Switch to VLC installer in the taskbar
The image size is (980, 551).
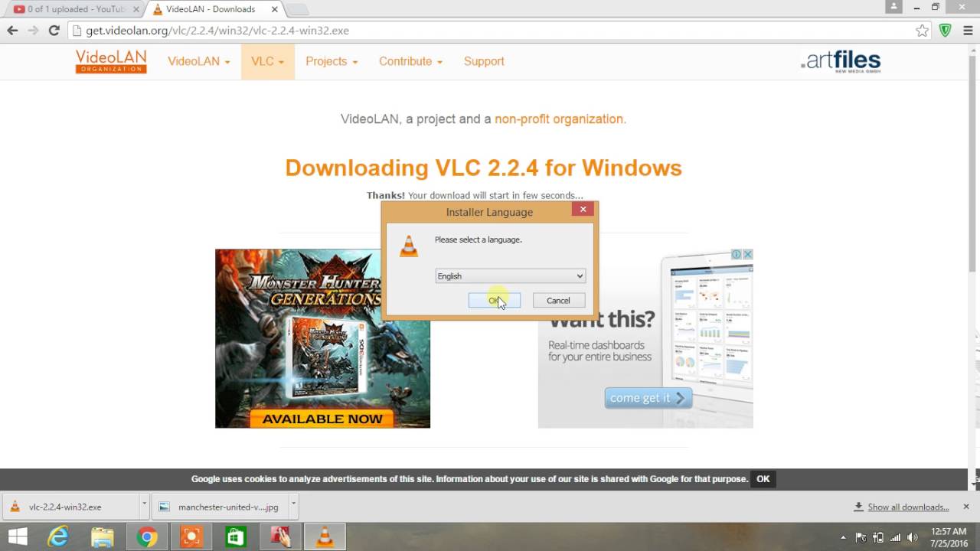pos(325,537)
